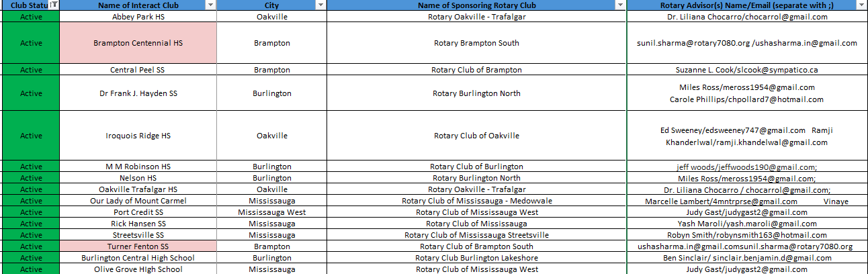Open the City column filter dropdown
The image size is (868, 274).
coord(320,5)
